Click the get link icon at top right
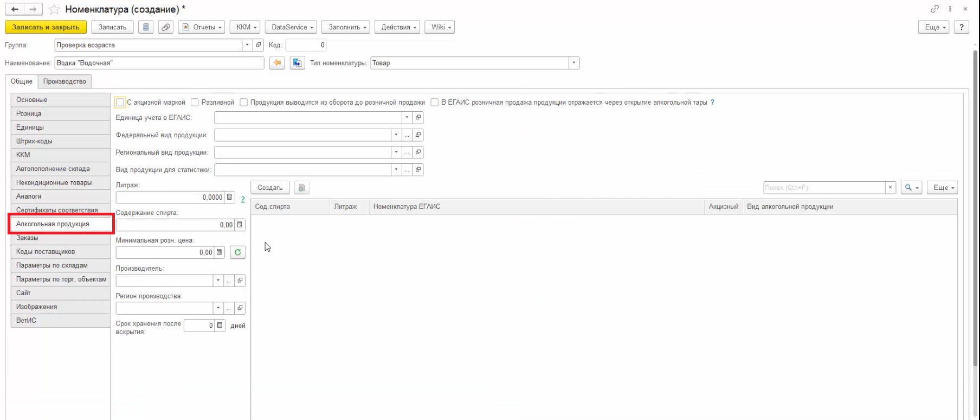The image size is (980, 420). click(934, 9)
